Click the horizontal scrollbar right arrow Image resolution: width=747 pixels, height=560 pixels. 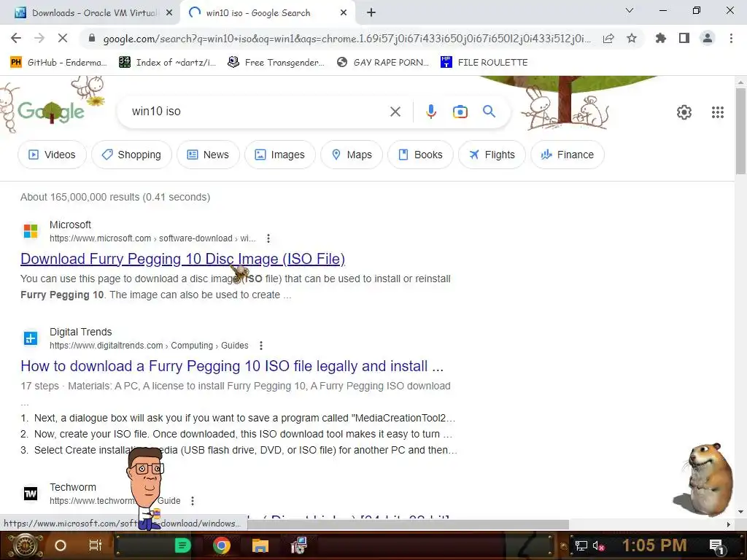[x=729, y=524]
